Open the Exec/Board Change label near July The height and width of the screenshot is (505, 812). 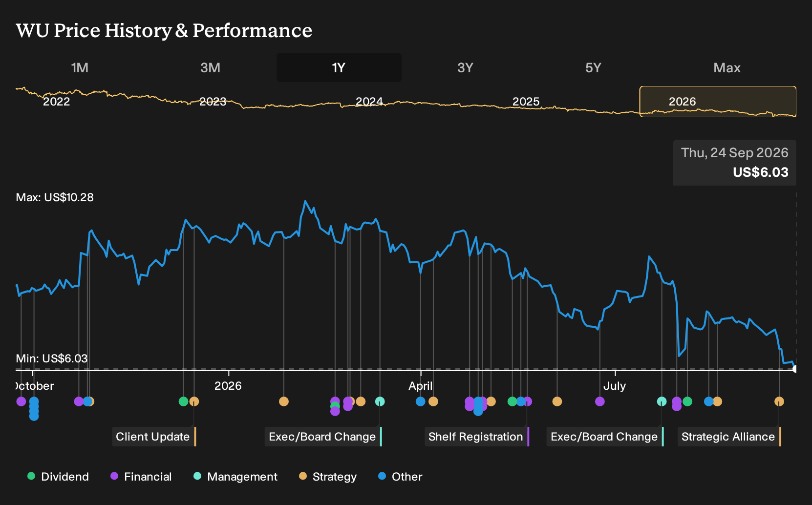click(604, 437)
